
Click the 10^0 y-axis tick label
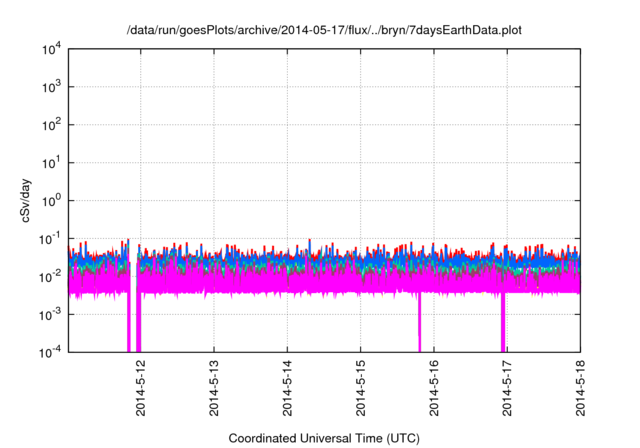click(x=51, y=201)
